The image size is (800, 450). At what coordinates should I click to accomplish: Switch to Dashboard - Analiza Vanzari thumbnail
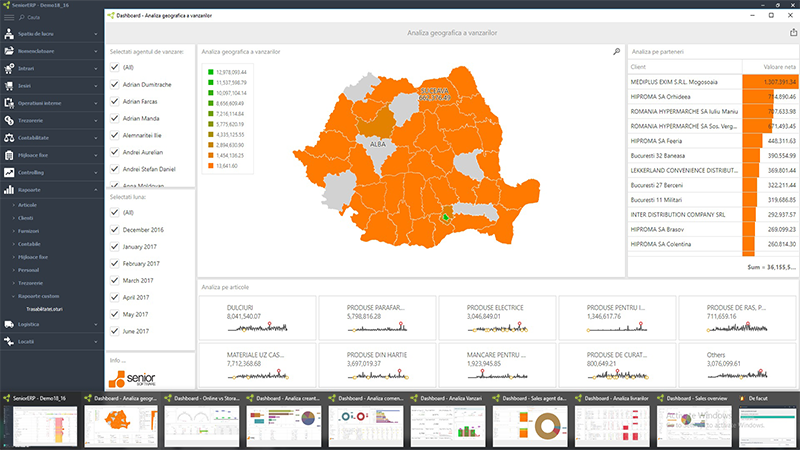448,421
